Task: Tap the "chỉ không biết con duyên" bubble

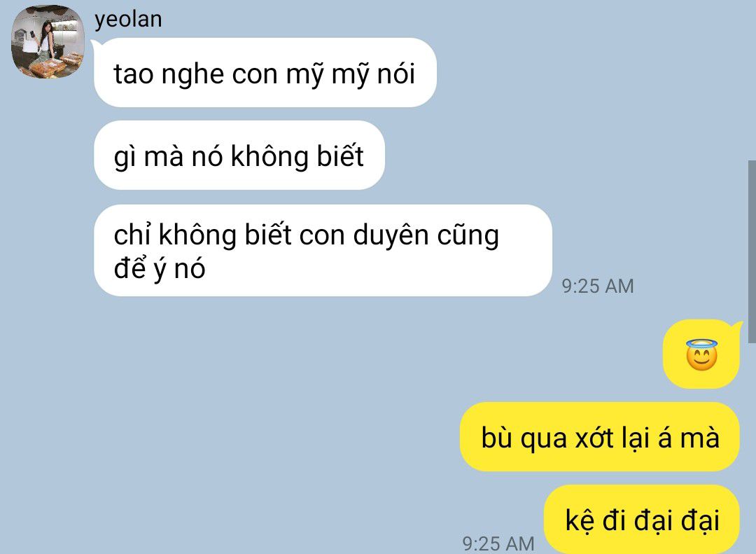Action: 323,251
